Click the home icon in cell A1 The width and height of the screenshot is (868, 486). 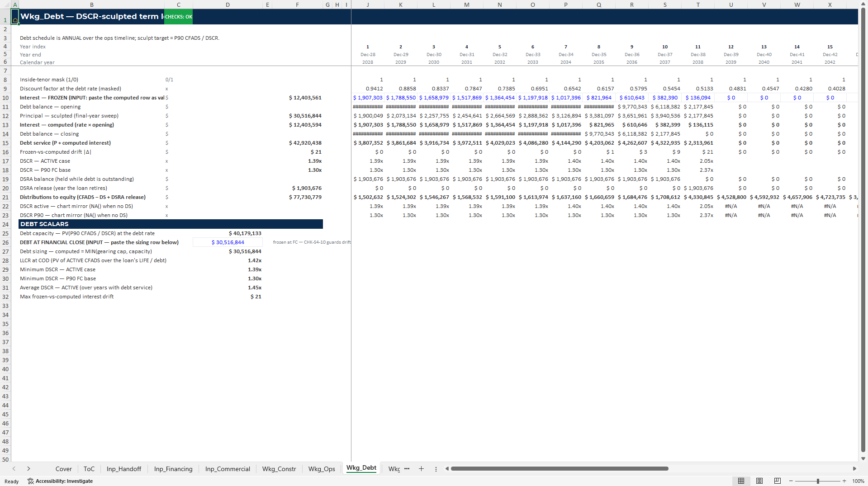point(15,20)
